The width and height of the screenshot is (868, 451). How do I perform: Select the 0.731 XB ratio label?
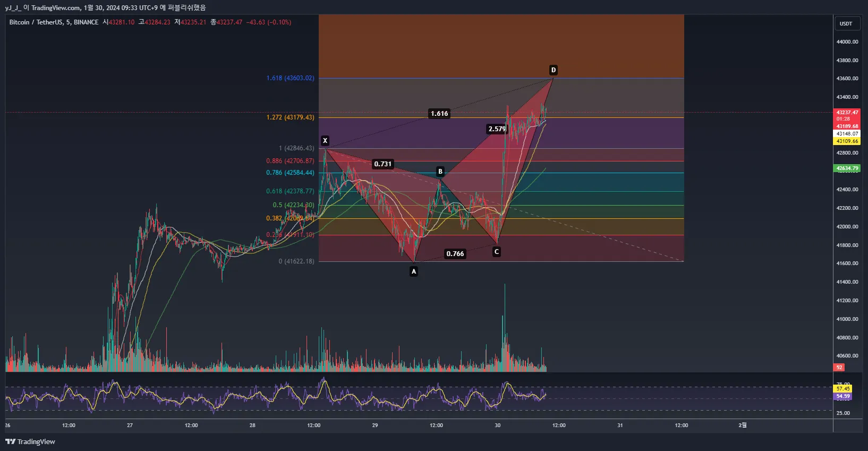tap(382, 164)
